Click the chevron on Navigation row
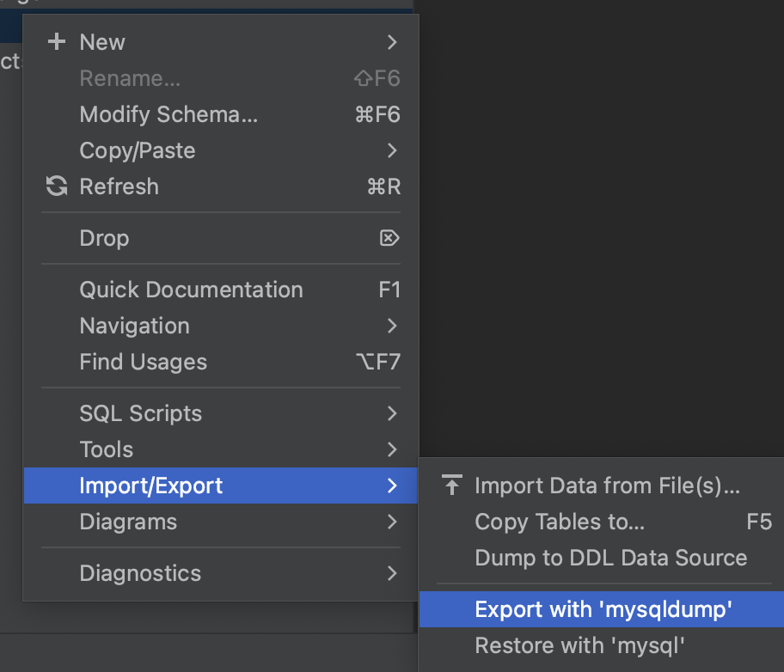784x672 pixels. pyautogui.click(x=392, y=326)
